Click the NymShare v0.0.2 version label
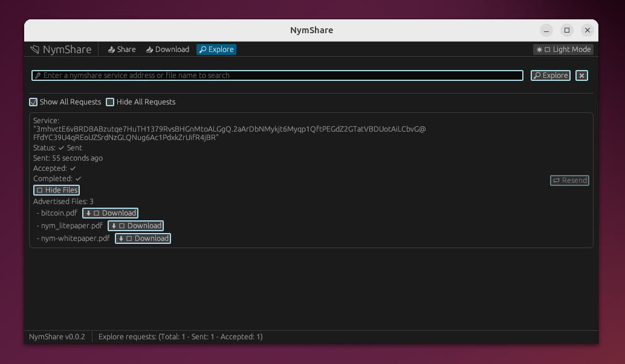This screenshot has width=625, height=364. (57, 337)
